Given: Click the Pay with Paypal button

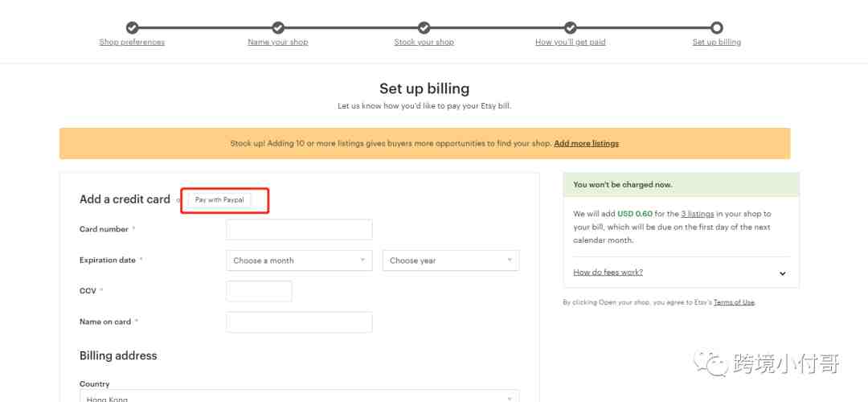Looking at the screenshot, I should (219, 200).
